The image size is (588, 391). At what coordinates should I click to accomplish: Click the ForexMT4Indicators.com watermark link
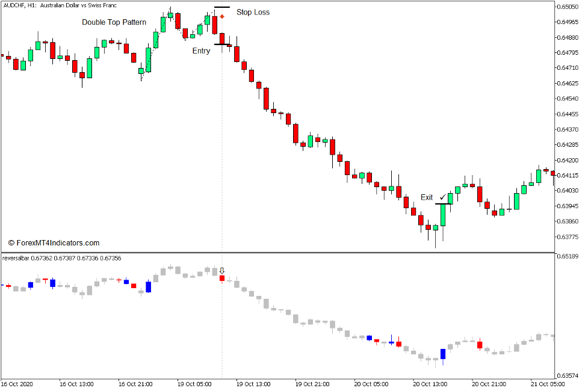53,242
